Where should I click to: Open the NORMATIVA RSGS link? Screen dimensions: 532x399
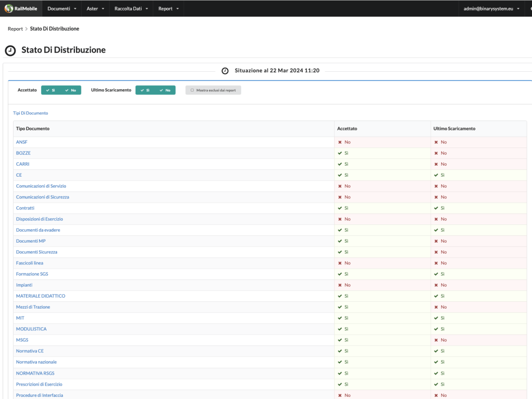[35, 373]
